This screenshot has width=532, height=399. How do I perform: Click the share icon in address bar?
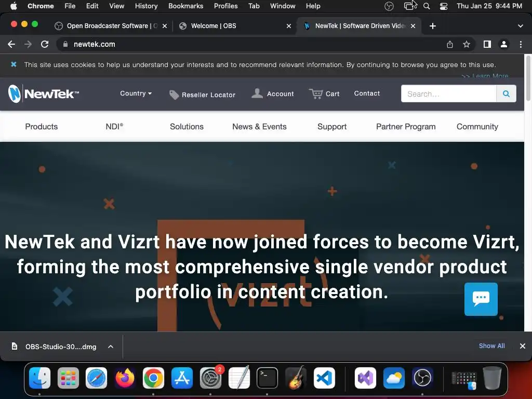450,44
